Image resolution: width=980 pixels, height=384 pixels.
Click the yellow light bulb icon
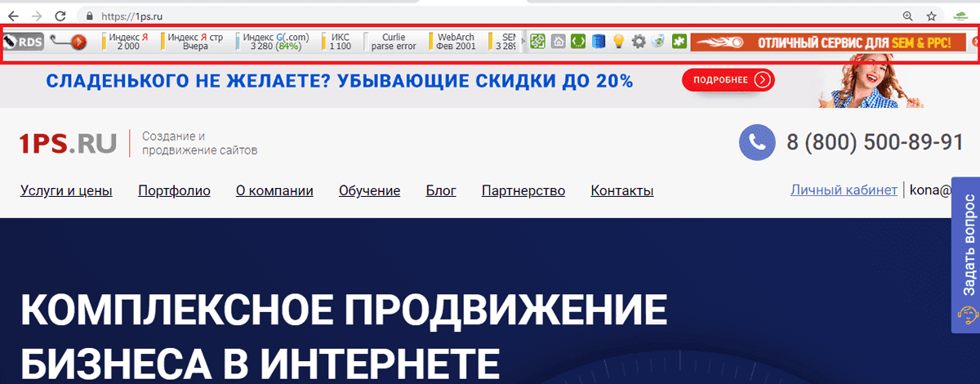(x=619, y=41)
